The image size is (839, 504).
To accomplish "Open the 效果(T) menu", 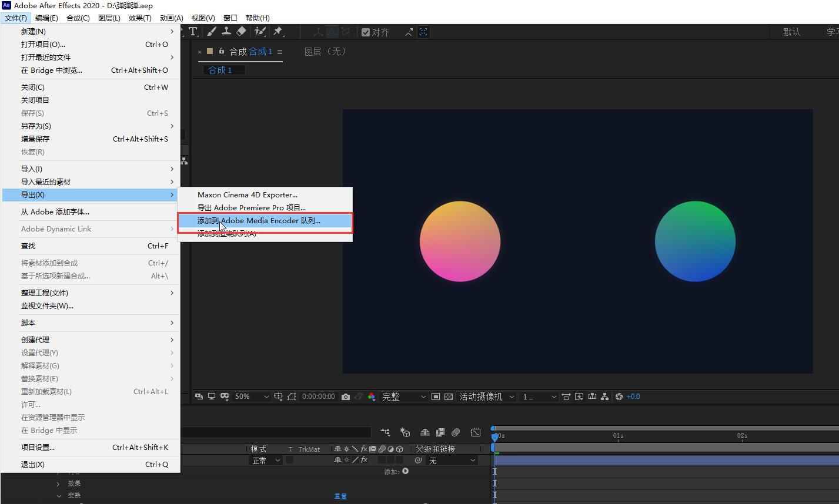I will pyautogui.click(x=140, y=18).
